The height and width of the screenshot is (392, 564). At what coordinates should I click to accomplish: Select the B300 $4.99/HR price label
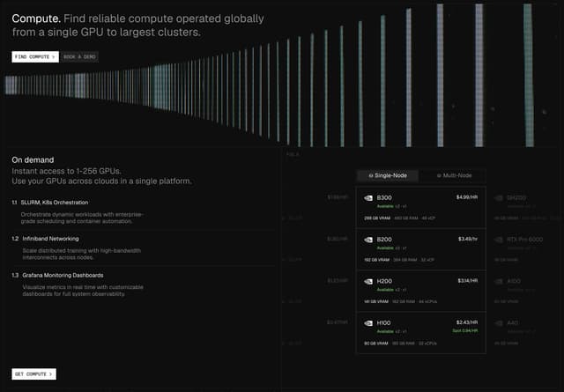click(467, 197)
